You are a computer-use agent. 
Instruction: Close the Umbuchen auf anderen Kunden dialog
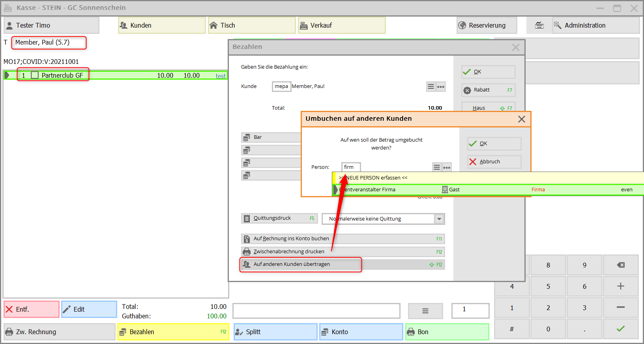click(x=521, y=119)
